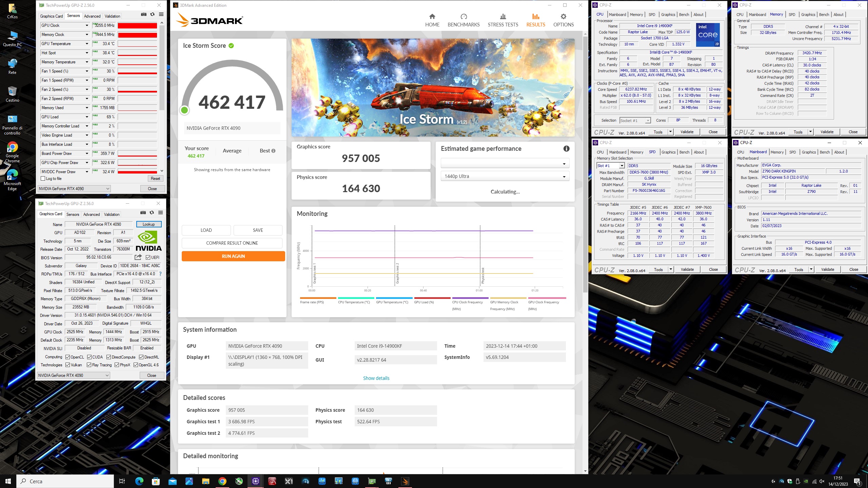Click the info icon beside Best score

click(273, 151)
